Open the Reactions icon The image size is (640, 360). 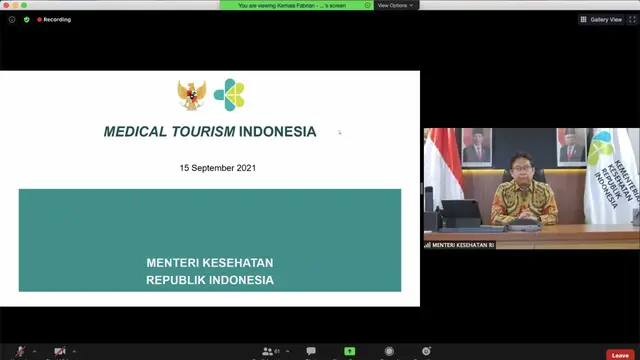pos(426,351)
